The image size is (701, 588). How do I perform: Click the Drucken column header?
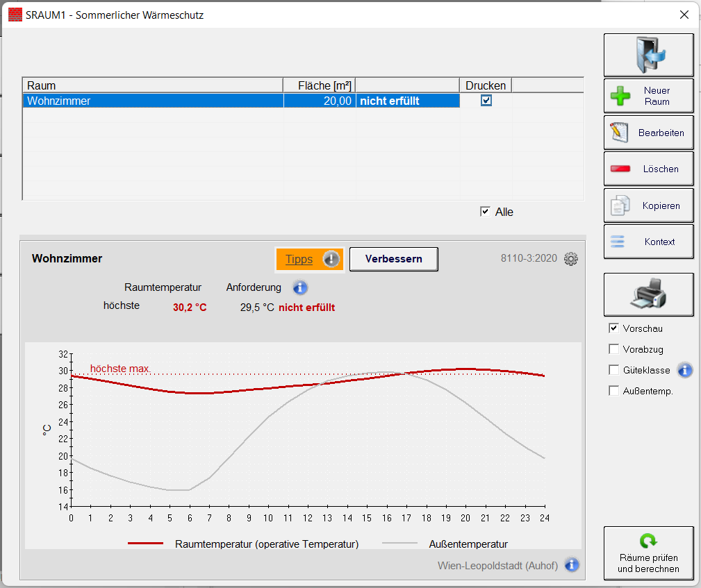pyautogui.click(x=486, y=85)
